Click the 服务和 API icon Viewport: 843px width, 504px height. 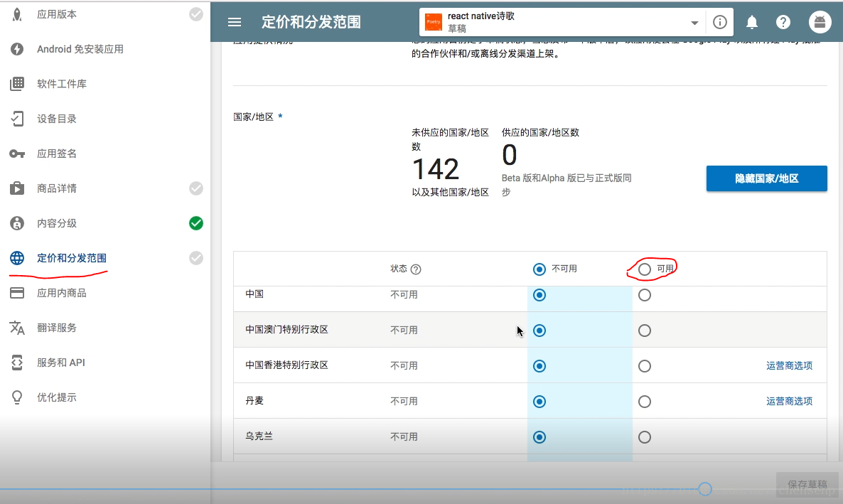click(17, 363)
